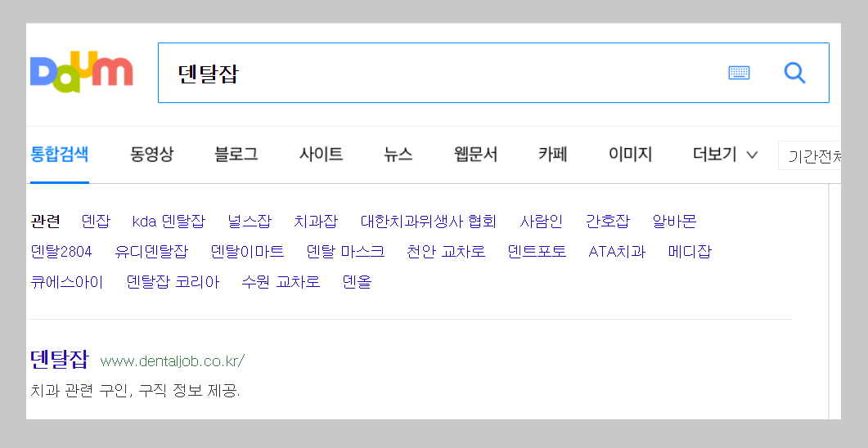Show the 이미지 tab results

coord(630,154)
